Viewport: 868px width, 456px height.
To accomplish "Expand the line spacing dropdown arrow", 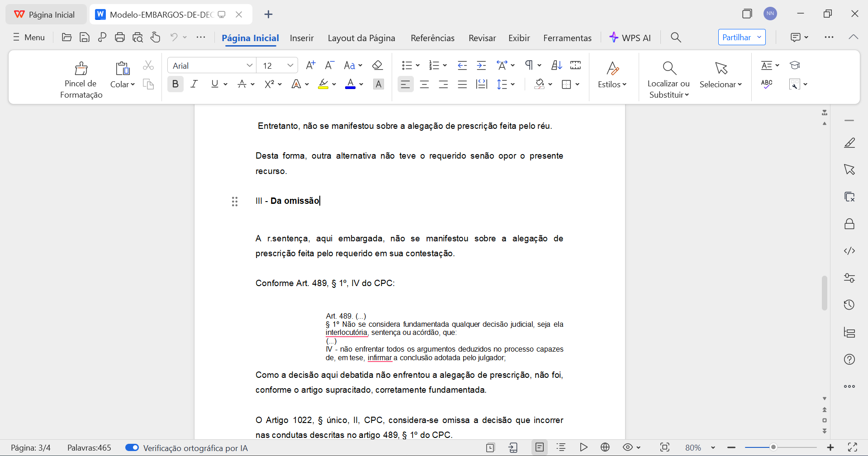I will point(513,84).
